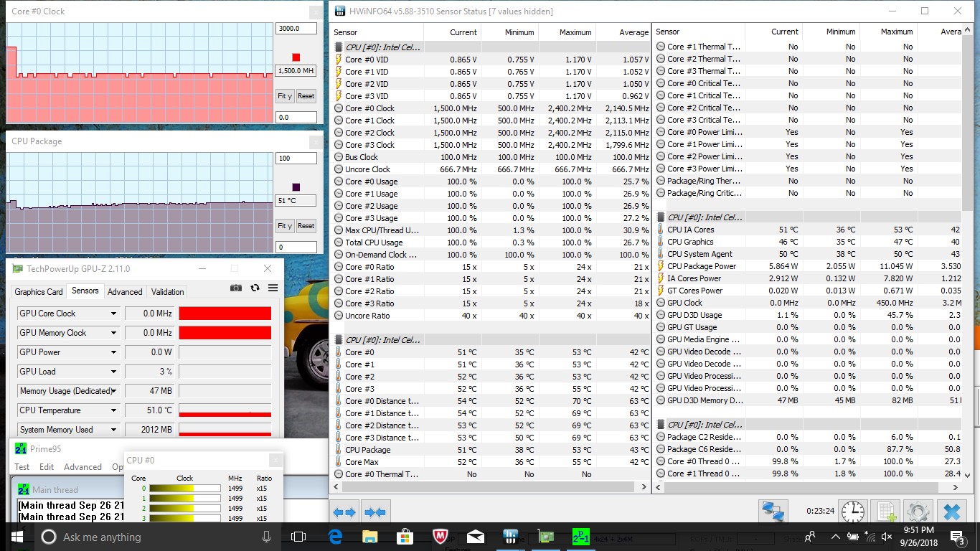The width and height of the screenshot is (980, 551).
Task: Open System Memory Used sensor dropdown
Action: click(114, 430)
